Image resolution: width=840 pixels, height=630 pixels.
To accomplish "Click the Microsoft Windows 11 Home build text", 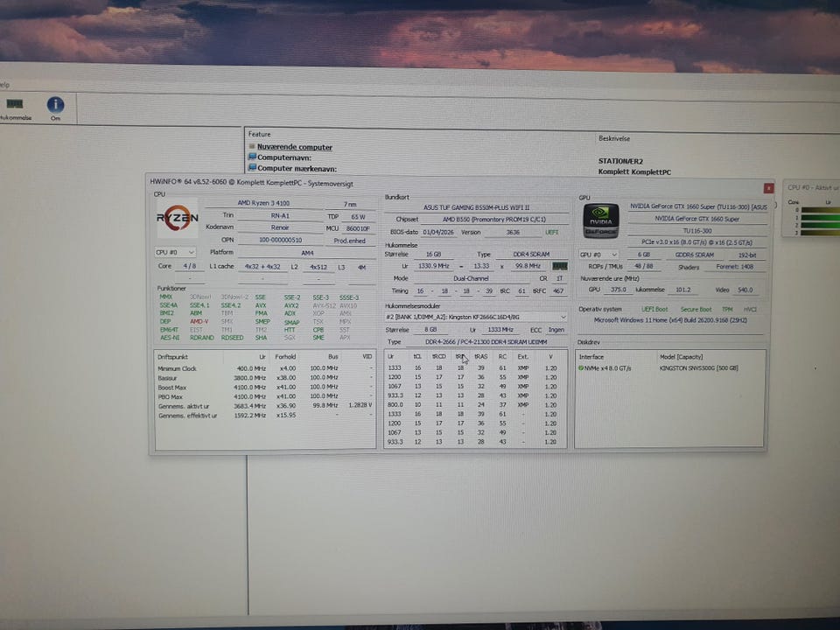I will click(670, 320).
